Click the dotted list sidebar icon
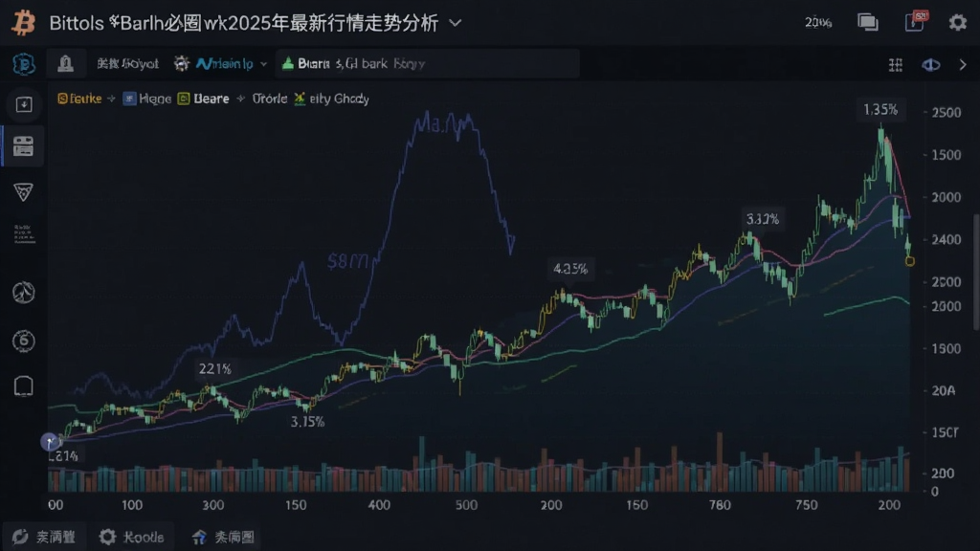 click(24, 233)
